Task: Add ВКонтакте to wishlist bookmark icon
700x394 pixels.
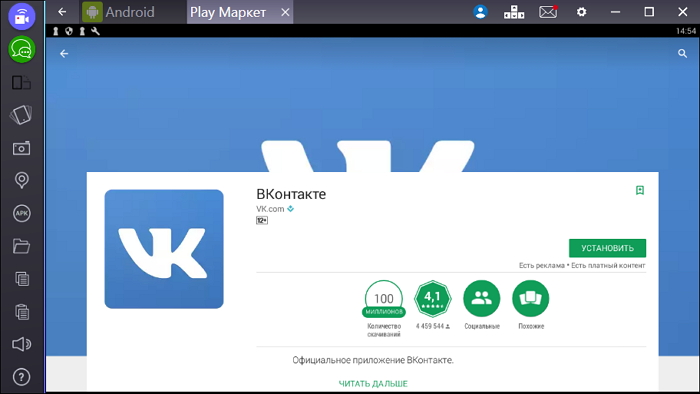Action: click(640, 191)
